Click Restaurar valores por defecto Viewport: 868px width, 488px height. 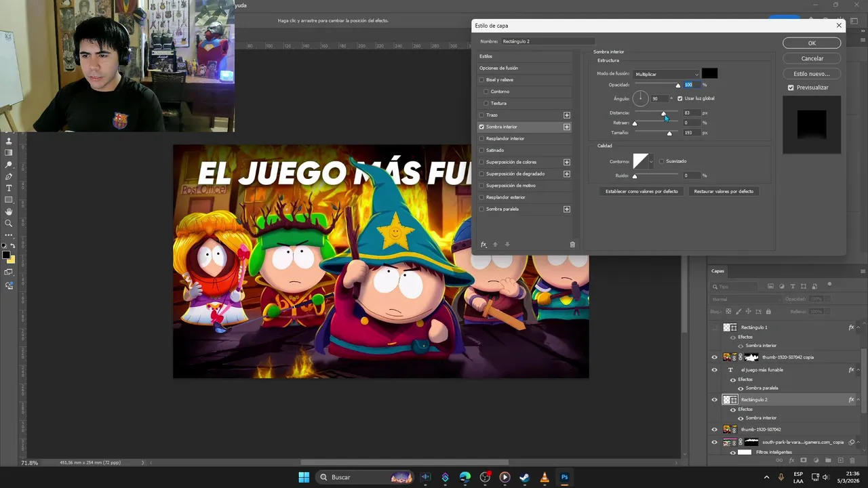[724, 191]
